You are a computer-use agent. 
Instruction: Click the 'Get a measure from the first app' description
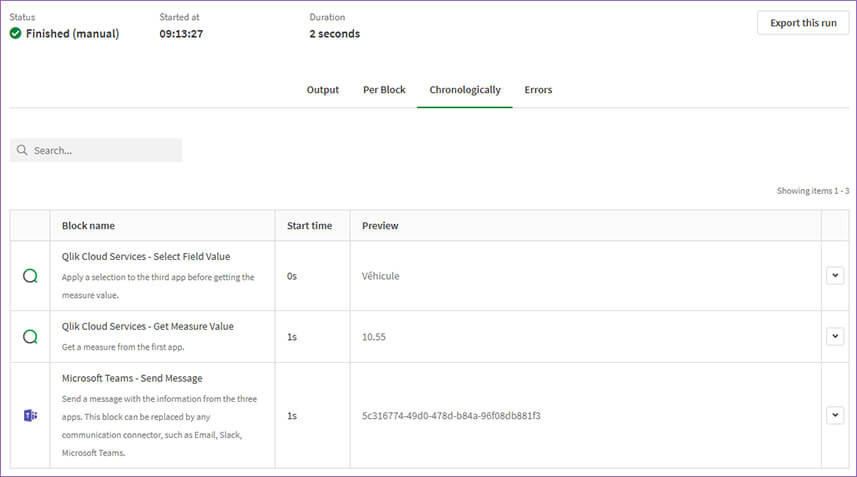coord(123,347)
